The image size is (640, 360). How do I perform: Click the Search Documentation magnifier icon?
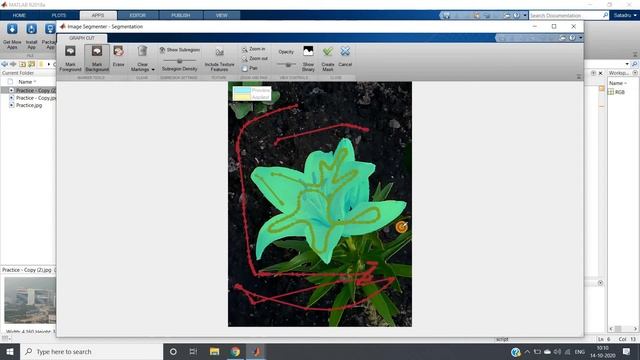click(605, 15)
